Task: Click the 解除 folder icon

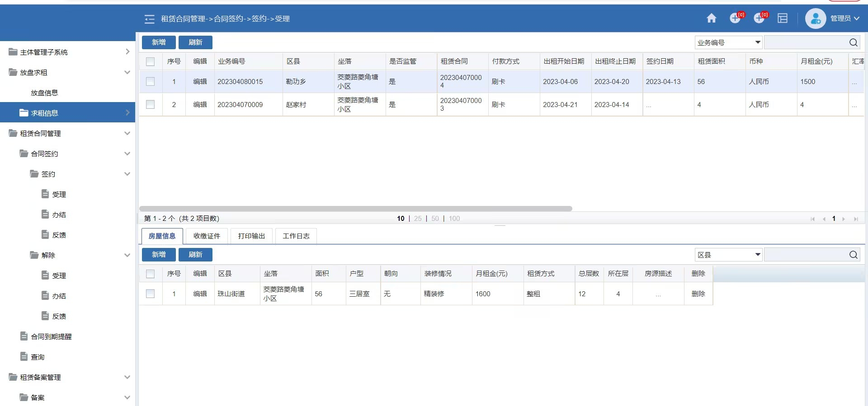Action: (34, 255)
